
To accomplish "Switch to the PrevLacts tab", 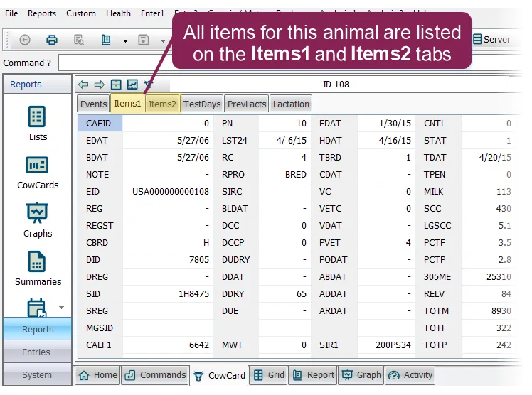I will pos(247,104).
